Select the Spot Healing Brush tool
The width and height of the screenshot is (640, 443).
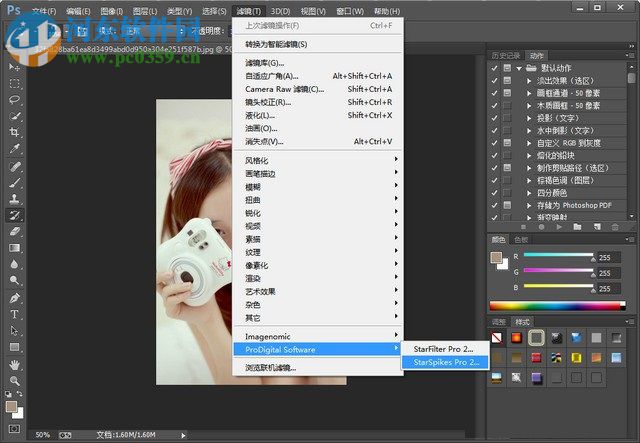(14, 167)
